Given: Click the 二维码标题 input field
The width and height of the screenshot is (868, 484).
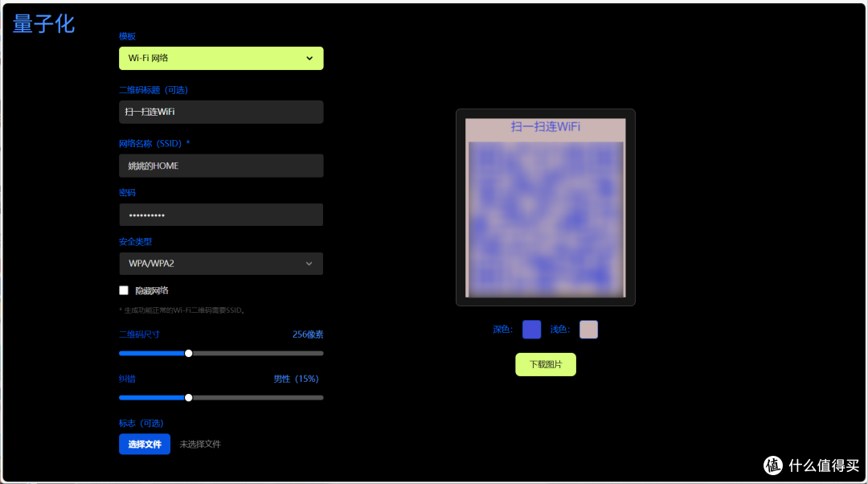Looking at the screenshot, I should 221,112.
